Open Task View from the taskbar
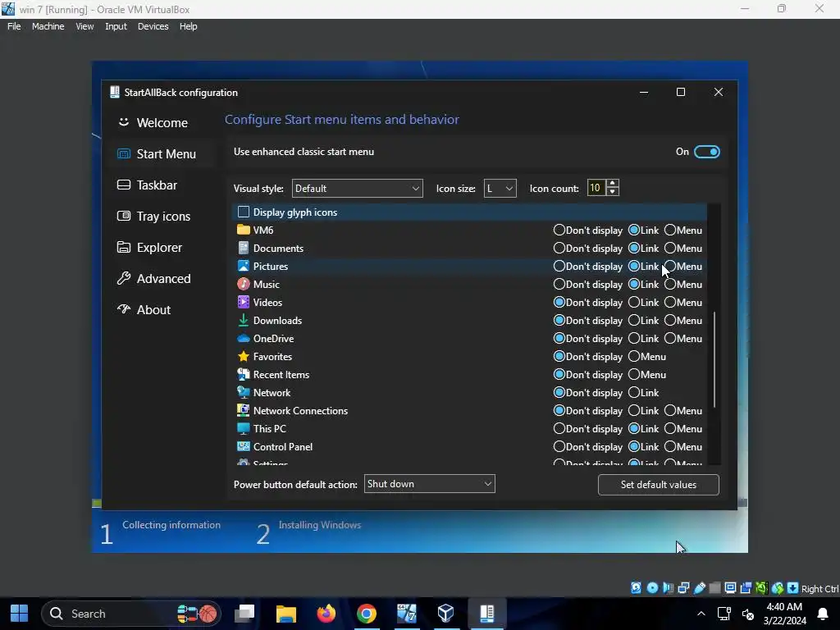The image size is (840, 630). pyautogui.click(x=244, y=614)
